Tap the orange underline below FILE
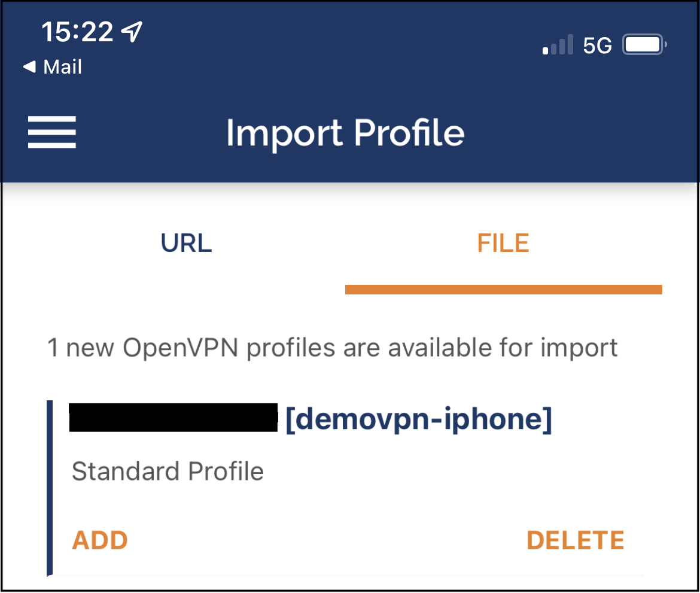Image resolution: width=700 pixels, height=593 pixels. (503, 290)
